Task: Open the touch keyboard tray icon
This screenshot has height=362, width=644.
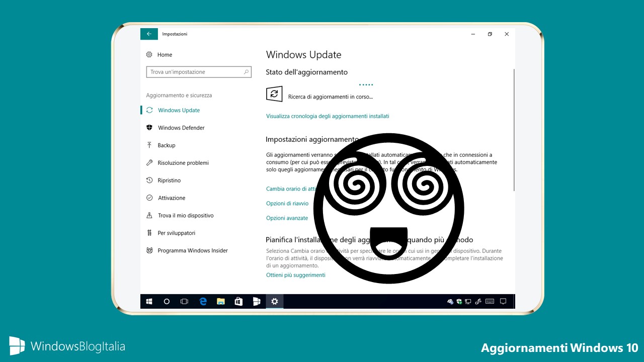Action: [x=490, y=302]
